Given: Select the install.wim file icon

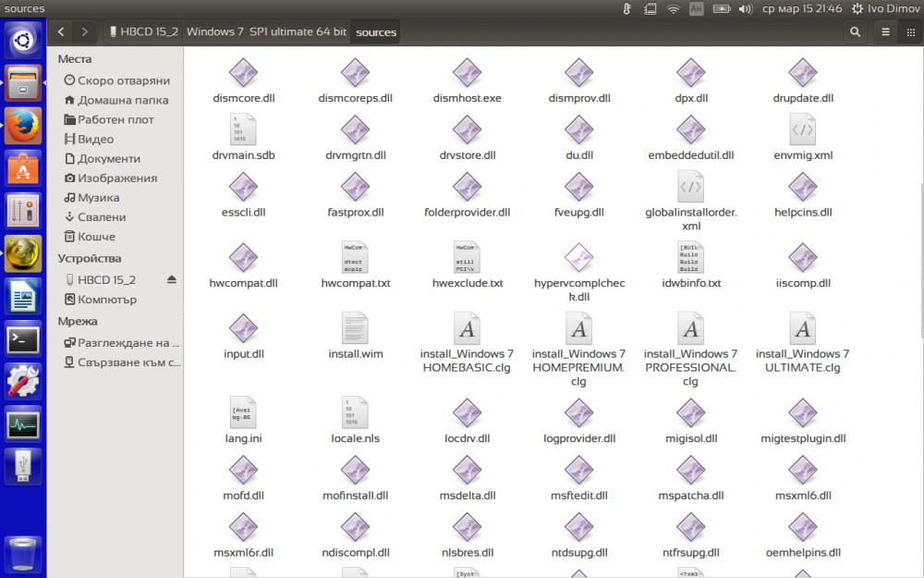Looking at the screenshot, I should (356, 328).
